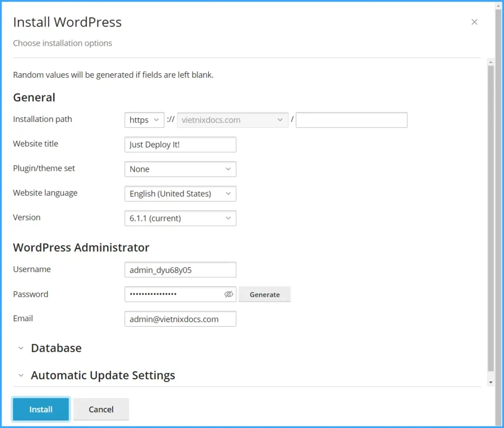This screenshot has height=428, width=504.
Task: Click the admin Email field
Action: pyautogui.click(x=180, y=318)
